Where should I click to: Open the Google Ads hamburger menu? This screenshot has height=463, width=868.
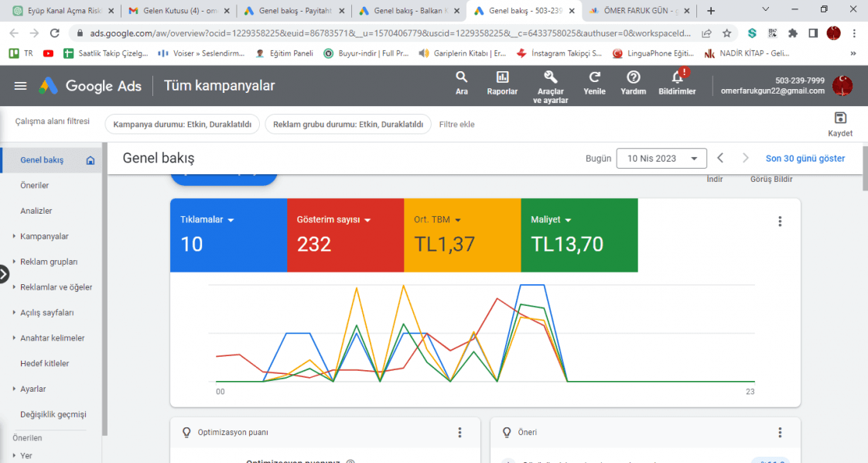(x=20, y=86)
